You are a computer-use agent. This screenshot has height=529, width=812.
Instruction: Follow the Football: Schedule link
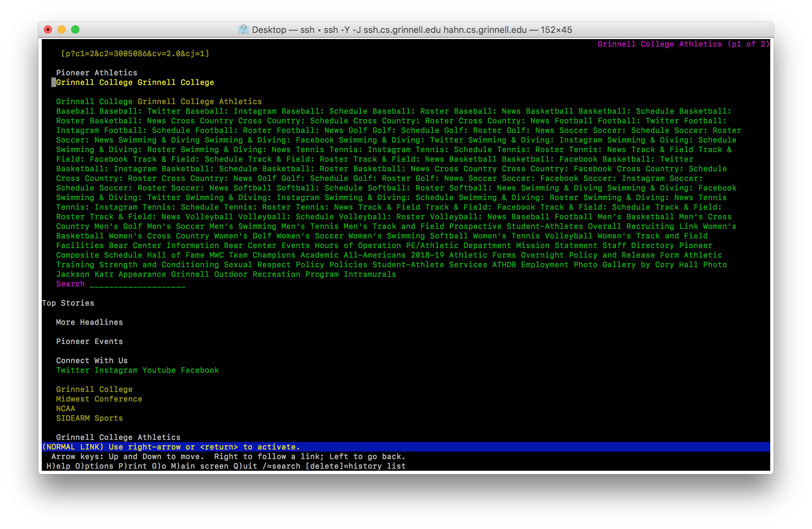point(147,131)
